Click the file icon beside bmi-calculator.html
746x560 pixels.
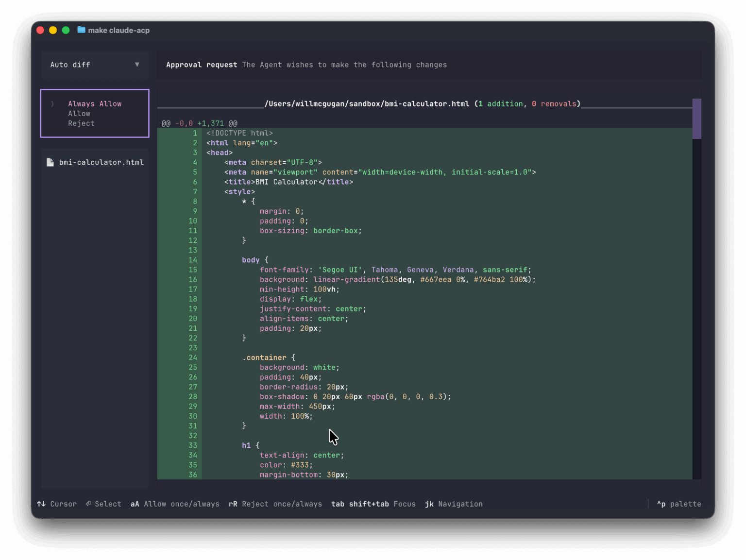coord(51,162)
